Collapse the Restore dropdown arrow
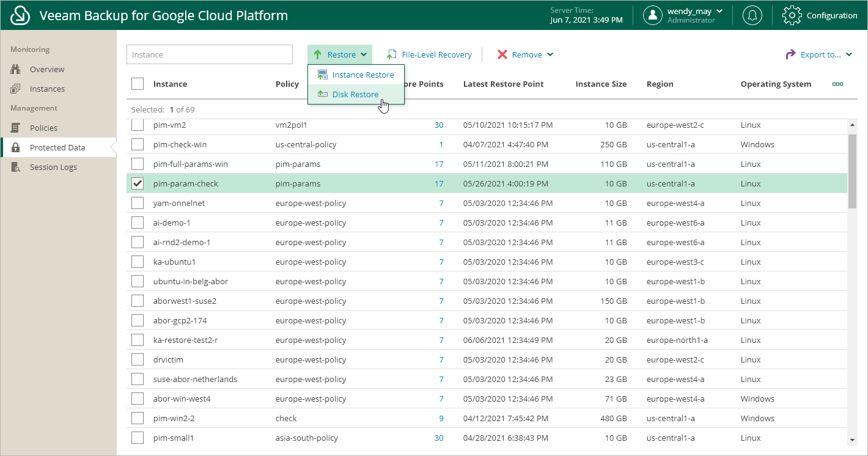Screen dimensions: 868x456 [364, 54]
